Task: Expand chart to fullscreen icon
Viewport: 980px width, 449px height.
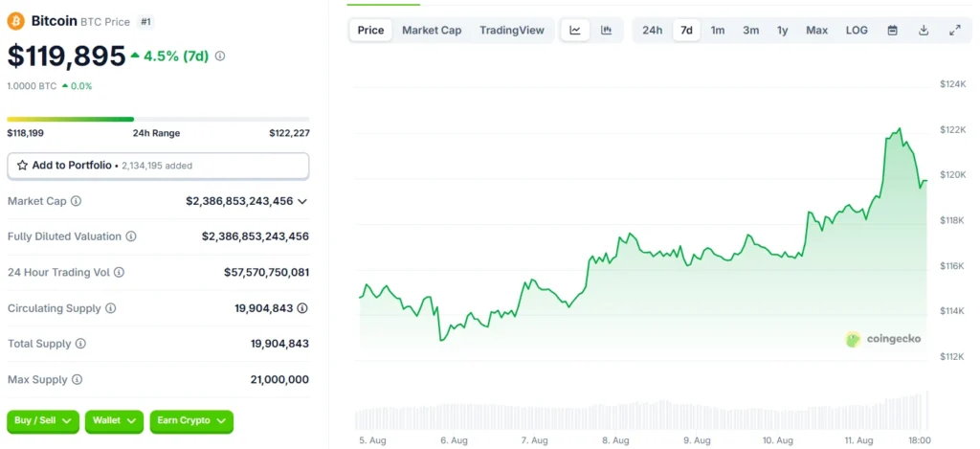Action: [x=955, y=30]
